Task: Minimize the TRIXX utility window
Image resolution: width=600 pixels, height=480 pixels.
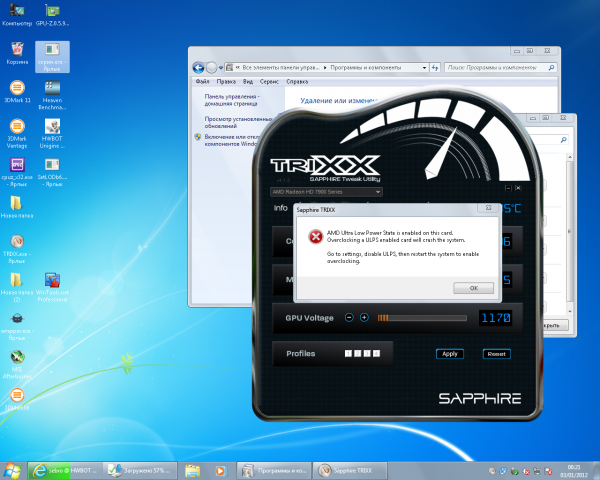Action: (x=508, y=188)
